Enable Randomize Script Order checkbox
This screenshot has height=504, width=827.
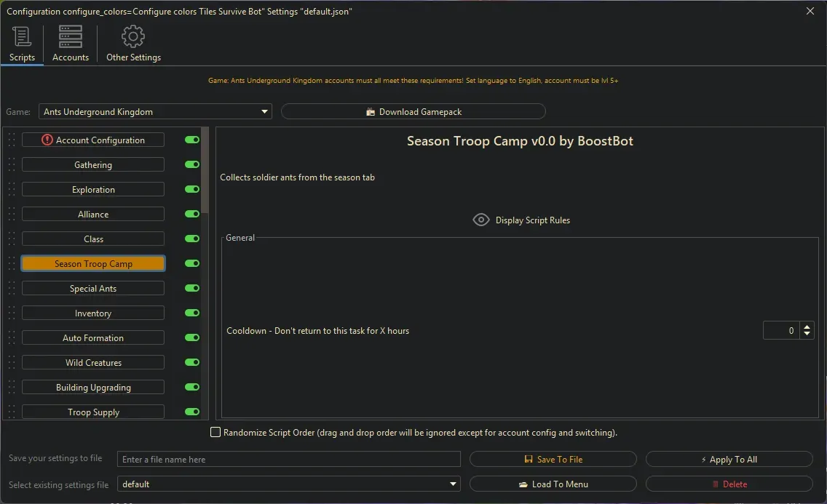(x=215, y=433)
